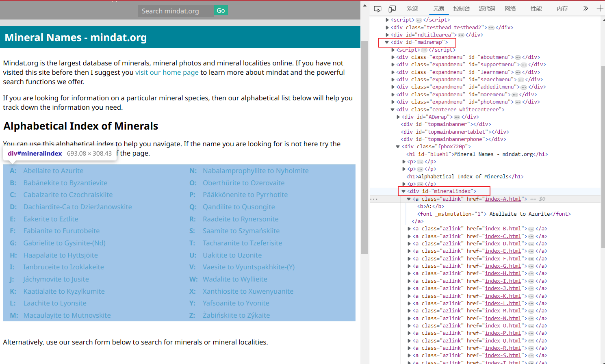Collapse the div class="centerer whitecenterer" node
Viewport: 605px width, 364px height.
(392, 110)
